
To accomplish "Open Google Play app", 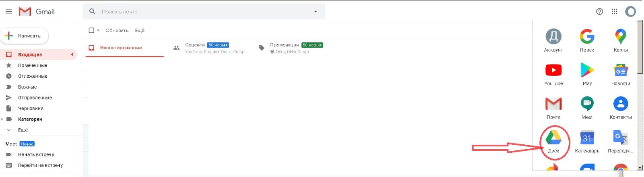I will [x=587, y=74].
